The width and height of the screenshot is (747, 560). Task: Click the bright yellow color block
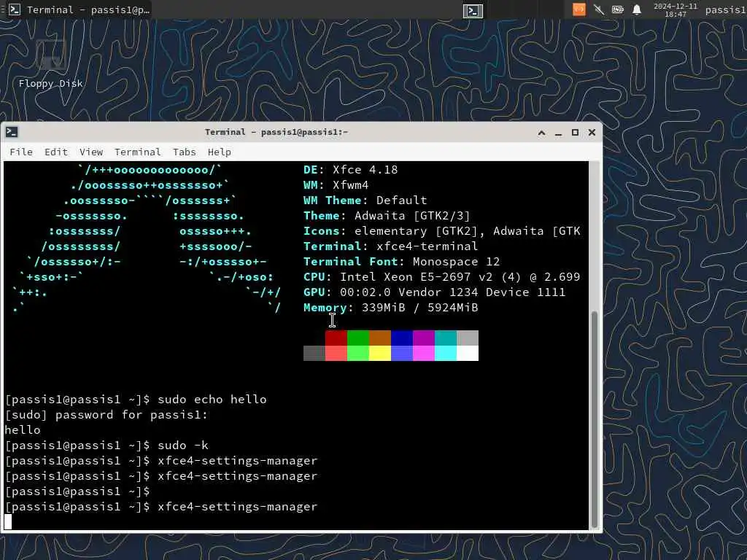tap(379, 353)
